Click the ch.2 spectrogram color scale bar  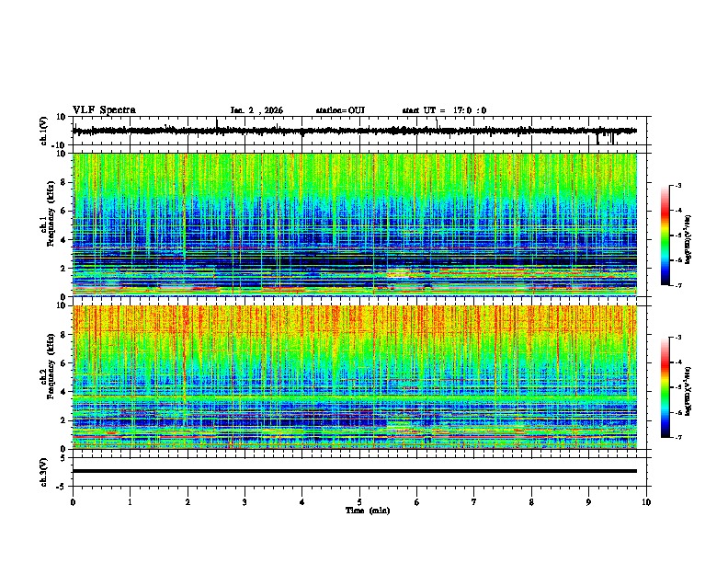coord(665,387)
